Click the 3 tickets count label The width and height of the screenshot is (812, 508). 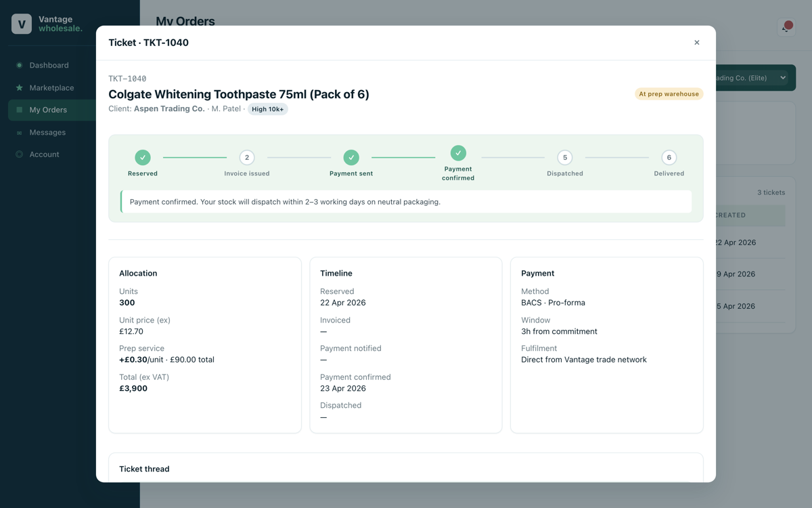(771, 192)
